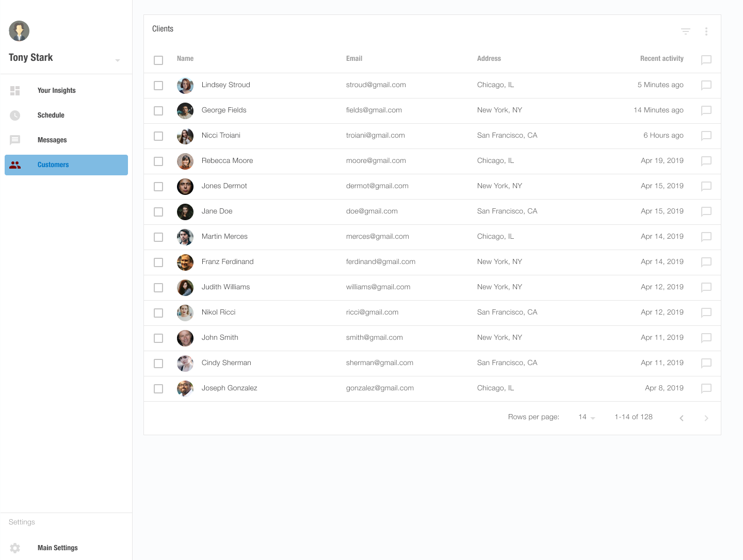This screenshot has height=560, width=743.
Task: Click Joseph Gonzalez's avatar photo
Action: (185, 389)
